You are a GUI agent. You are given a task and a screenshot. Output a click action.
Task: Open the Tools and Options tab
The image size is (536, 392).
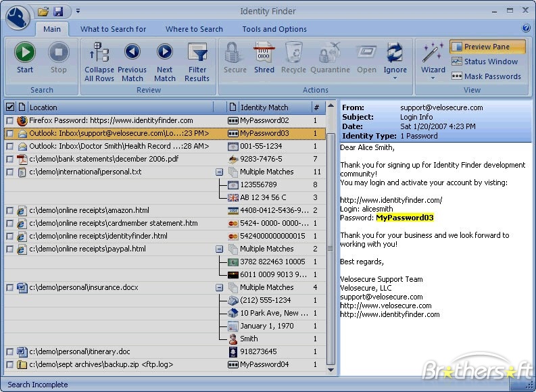pyautogui.click(x=274, y=29)
